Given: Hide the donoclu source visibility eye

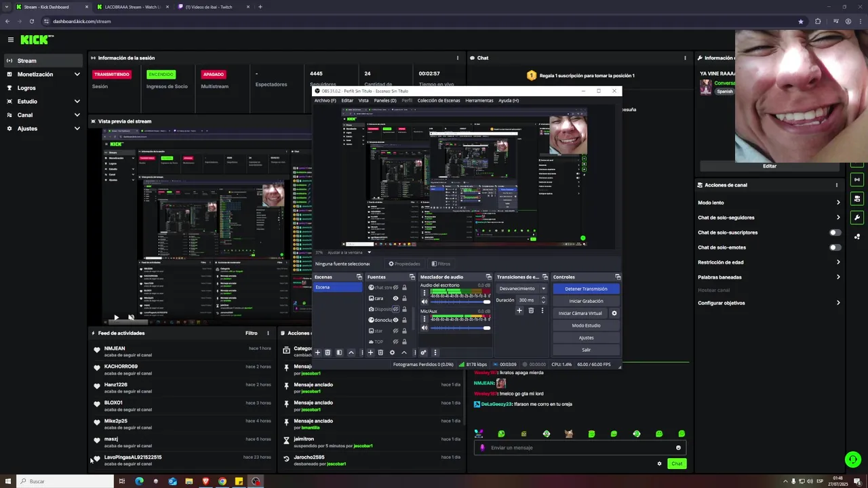Looking at the screenshot, I should (x=395, y=320).
